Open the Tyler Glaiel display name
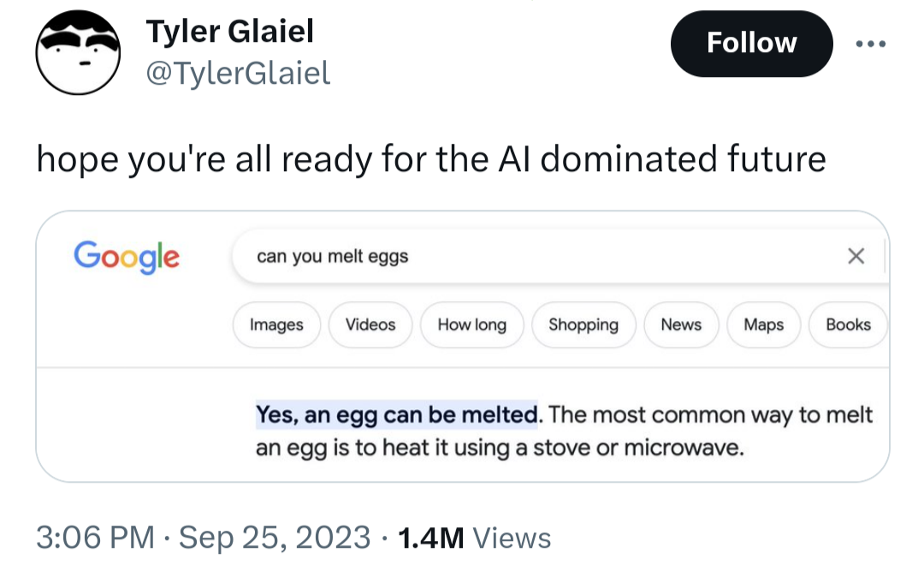Viewport: 924px width, 577px height. pos(230,32)
